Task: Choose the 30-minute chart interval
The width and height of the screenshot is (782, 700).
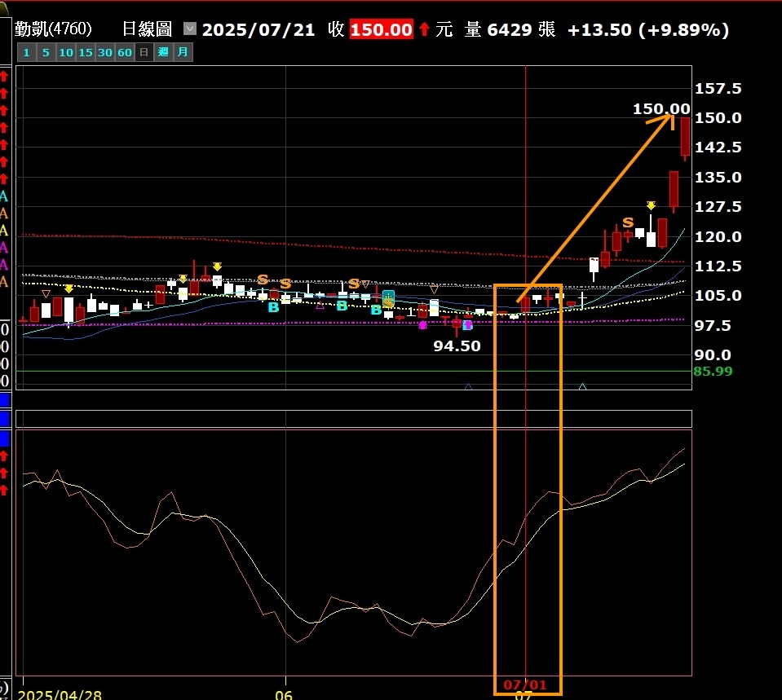Action: click(104, 52)
